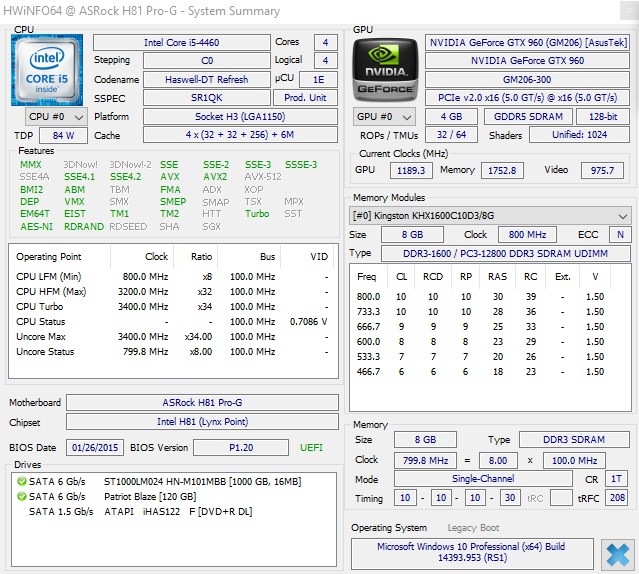Screen dimensions: 639x574
Task: Click the Intel Core i5 logo
Action: point(47,70)
